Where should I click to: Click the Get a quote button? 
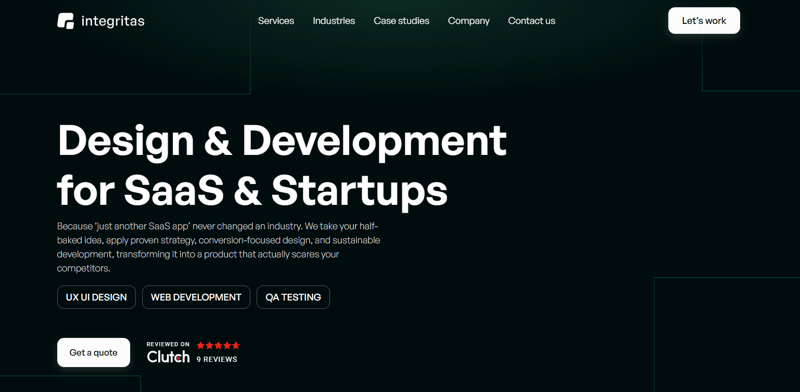(93, 353)
